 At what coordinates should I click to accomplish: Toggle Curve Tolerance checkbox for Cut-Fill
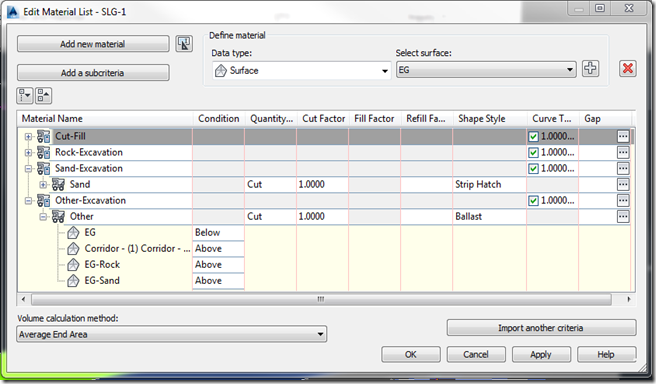(533, 137)
